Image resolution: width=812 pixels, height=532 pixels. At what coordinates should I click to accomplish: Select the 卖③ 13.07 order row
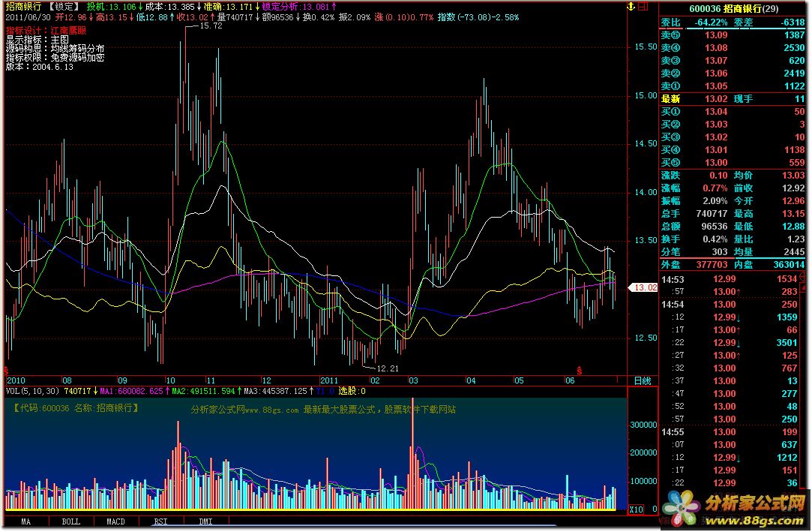(733, 61)
